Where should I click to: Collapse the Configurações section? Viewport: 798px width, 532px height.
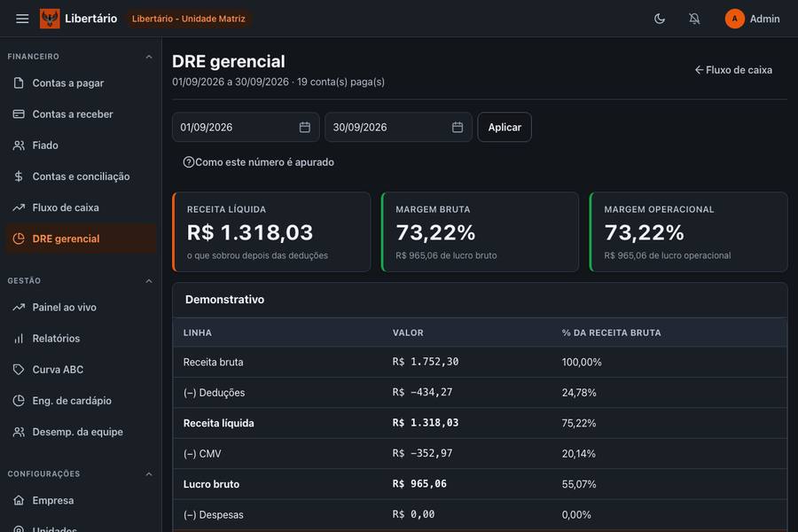point(149,474)
